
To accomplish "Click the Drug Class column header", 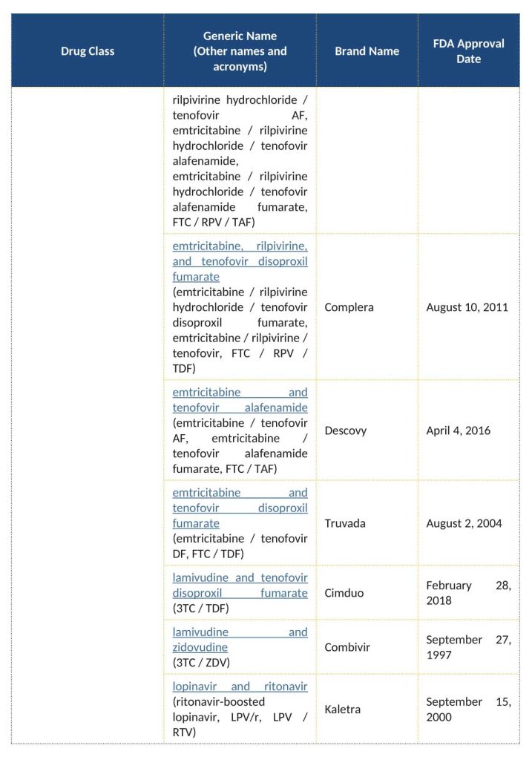I will coord(88,51).
